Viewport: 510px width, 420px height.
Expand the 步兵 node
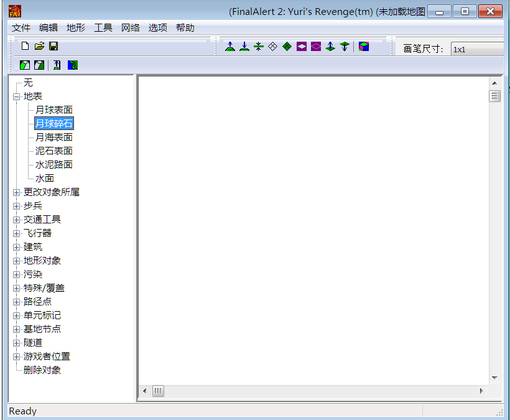point(17,206)
